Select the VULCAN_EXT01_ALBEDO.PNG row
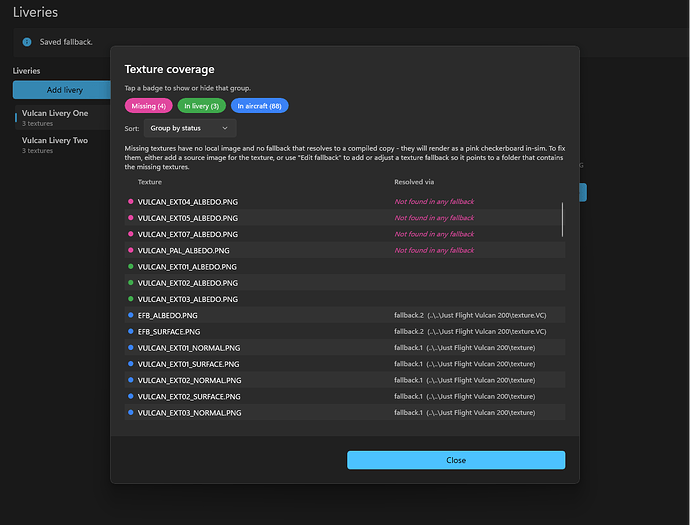The height and width of the screenshot is (525, 690). coord(345,267)
